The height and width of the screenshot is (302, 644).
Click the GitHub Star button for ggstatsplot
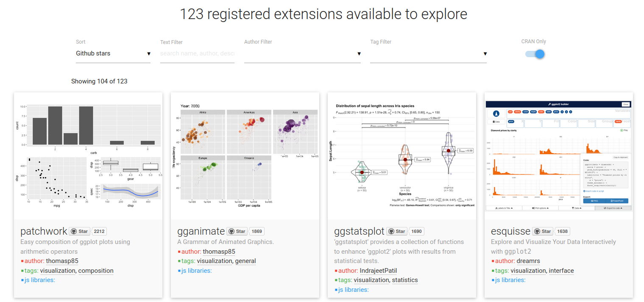click(x=397, y=231)
